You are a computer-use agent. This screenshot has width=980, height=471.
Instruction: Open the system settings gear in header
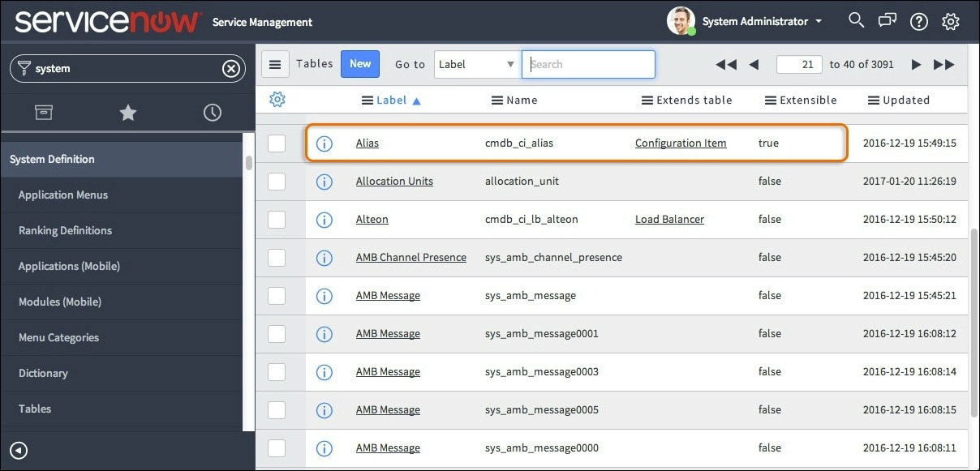pos(951,21)
